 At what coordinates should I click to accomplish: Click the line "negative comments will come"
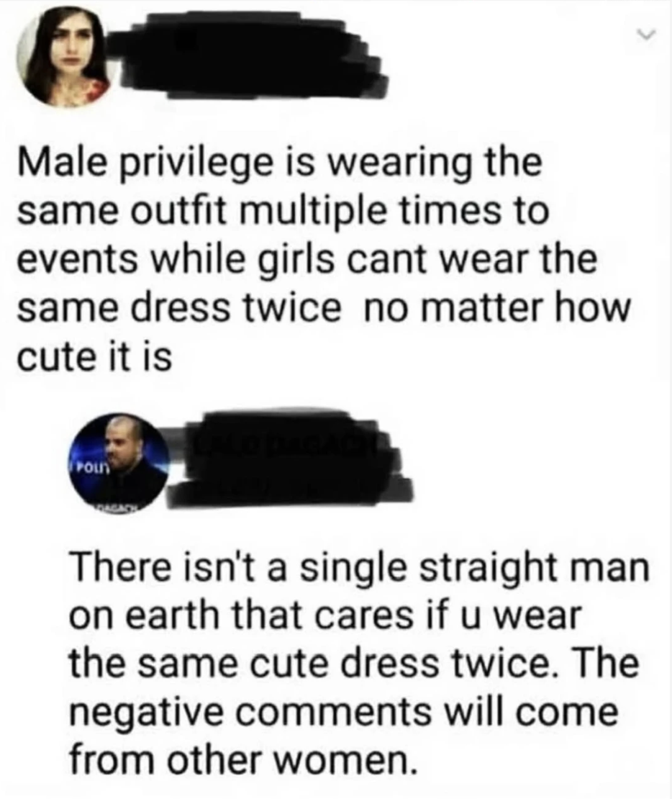[x=343, y=713]
